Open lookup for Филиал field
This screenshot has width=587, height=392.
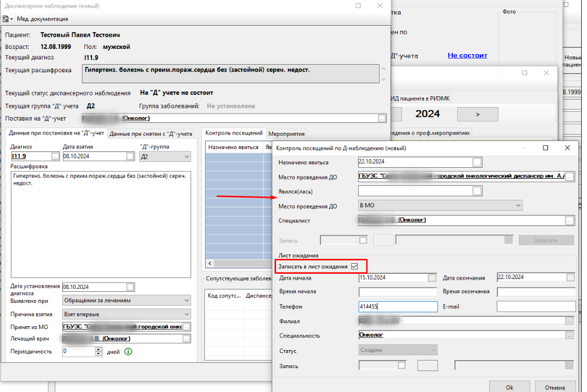570,322
